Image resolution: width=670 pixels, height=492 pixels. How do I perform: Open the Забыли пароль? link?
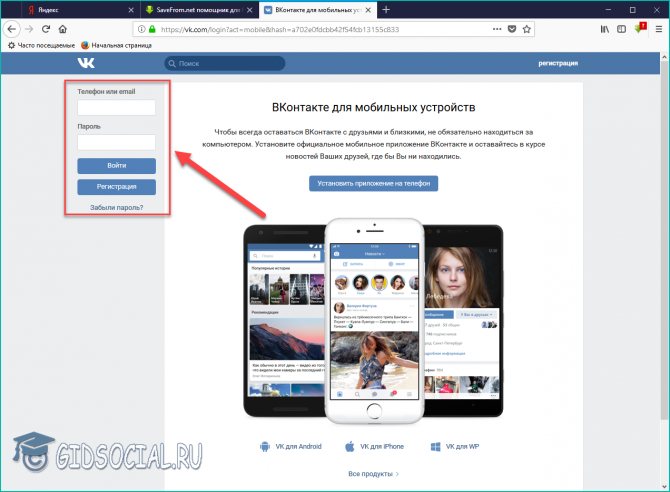click(117, 208)
